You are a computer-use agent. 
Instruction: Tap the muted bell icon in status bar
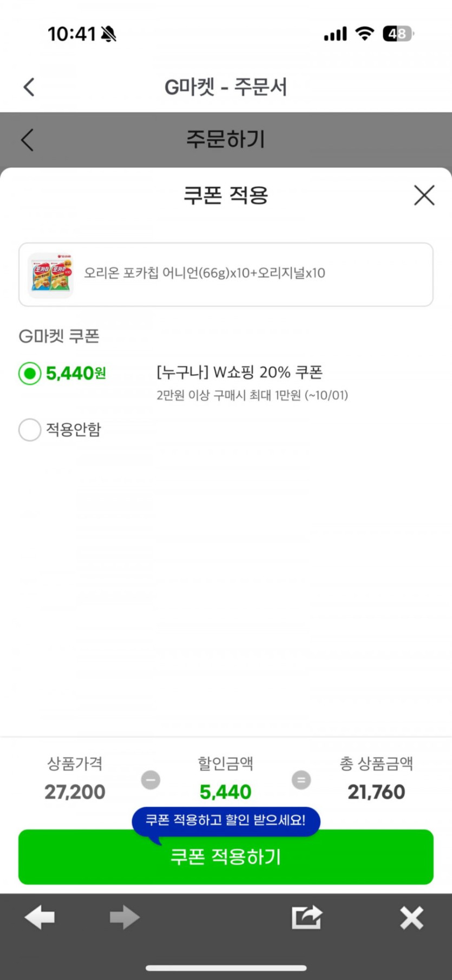[109, 34]
